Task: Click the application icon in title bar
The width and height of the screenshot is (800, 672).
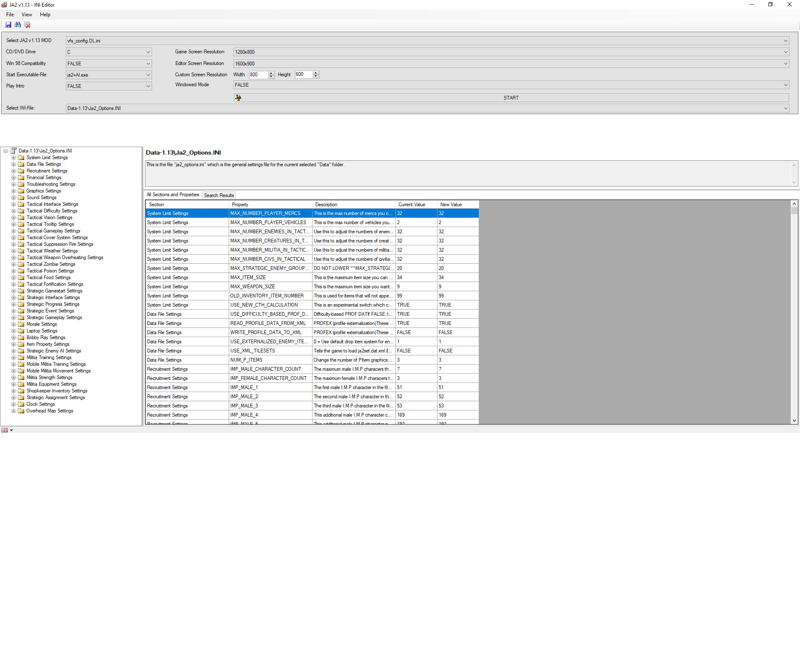Action: [x=4, y=5]
